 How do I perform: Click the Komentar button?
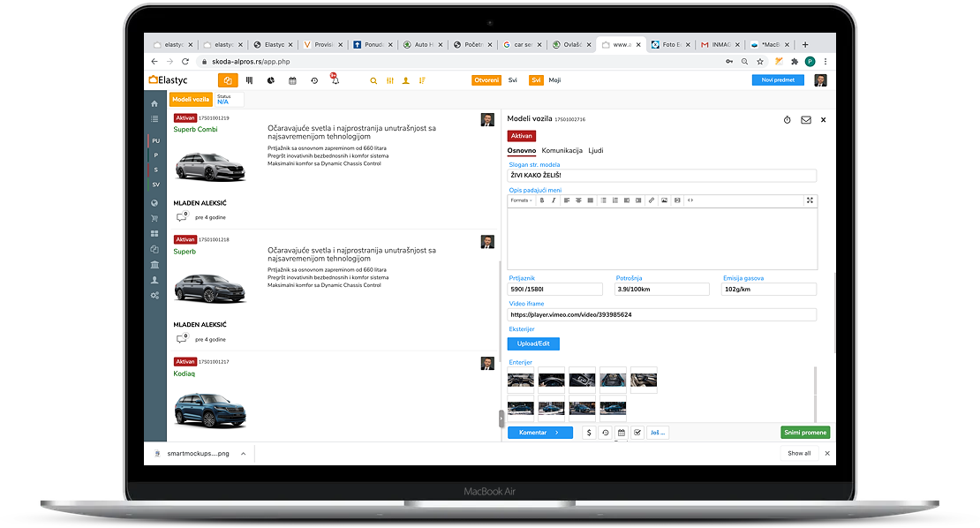pos(540,433)
